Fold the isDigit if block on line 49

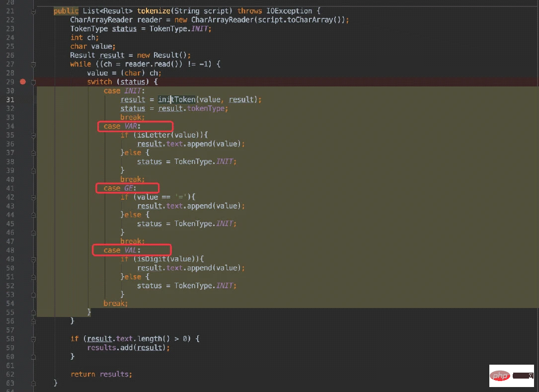pyautogui.click(x=33, y=259)
